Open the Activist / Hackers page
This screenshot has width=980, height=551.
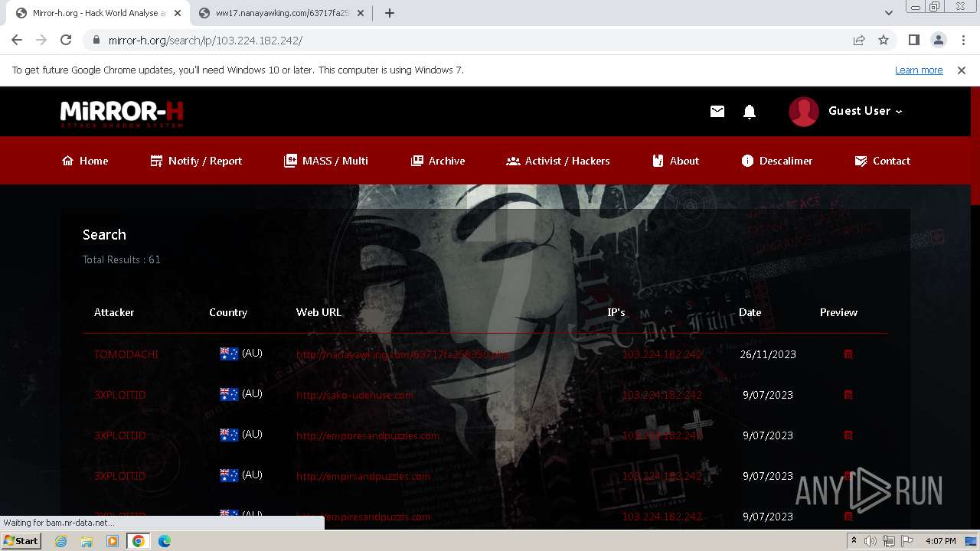(x=558, y=161)
